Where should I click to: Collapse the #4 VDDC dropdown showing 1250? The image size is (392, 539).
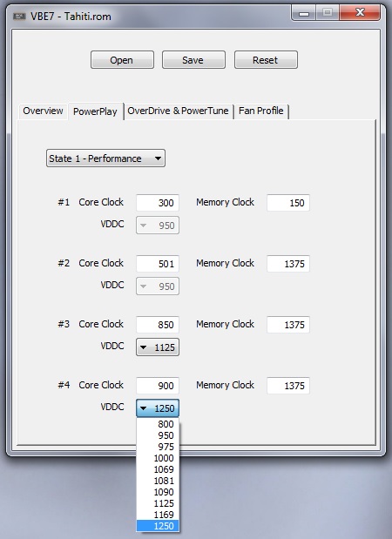coord(158,408)
